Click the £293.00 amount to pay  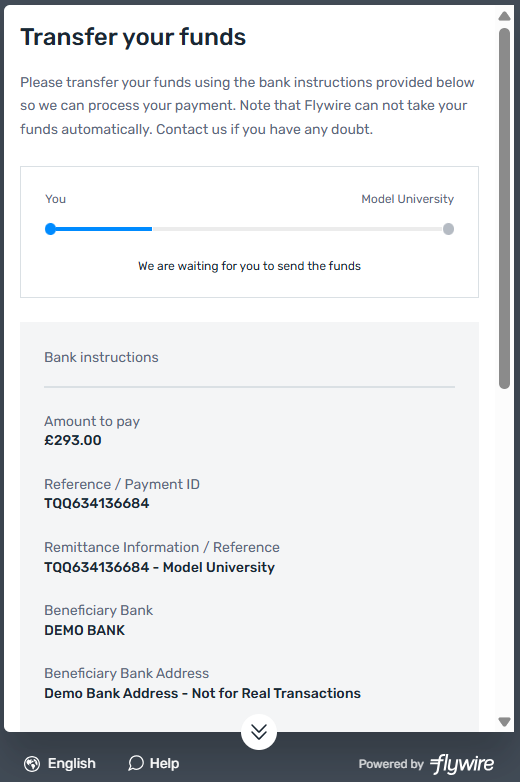point(73,440)
